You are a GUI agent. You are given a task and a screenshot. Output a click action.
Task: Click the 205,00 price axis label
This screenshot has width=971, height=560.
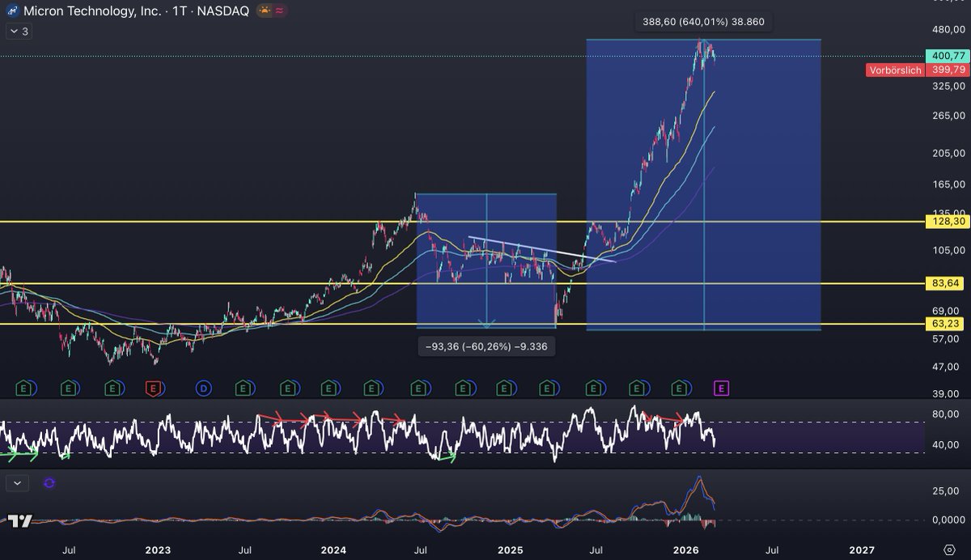(949, 153)
